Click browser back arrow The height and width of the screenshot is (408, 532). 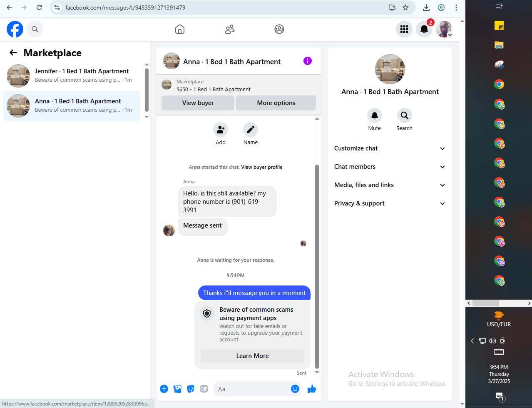point(9,8)
